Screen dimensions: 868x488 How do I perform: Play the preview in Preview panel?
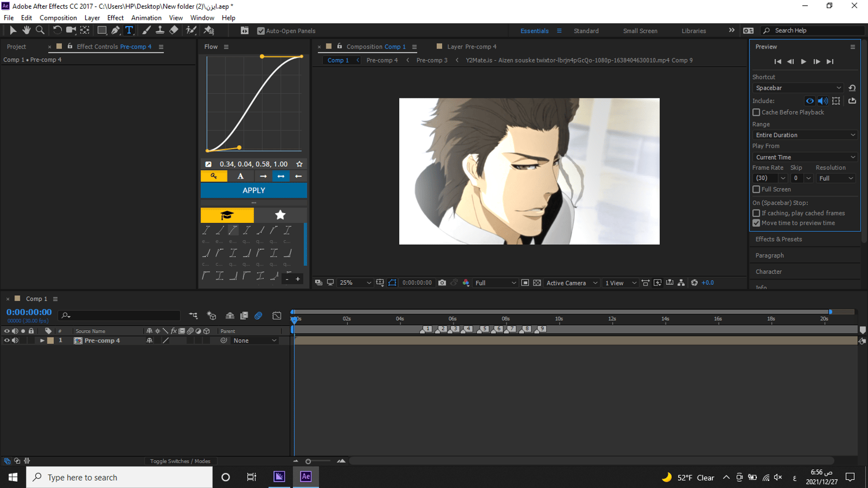click(x=803, y=61)
